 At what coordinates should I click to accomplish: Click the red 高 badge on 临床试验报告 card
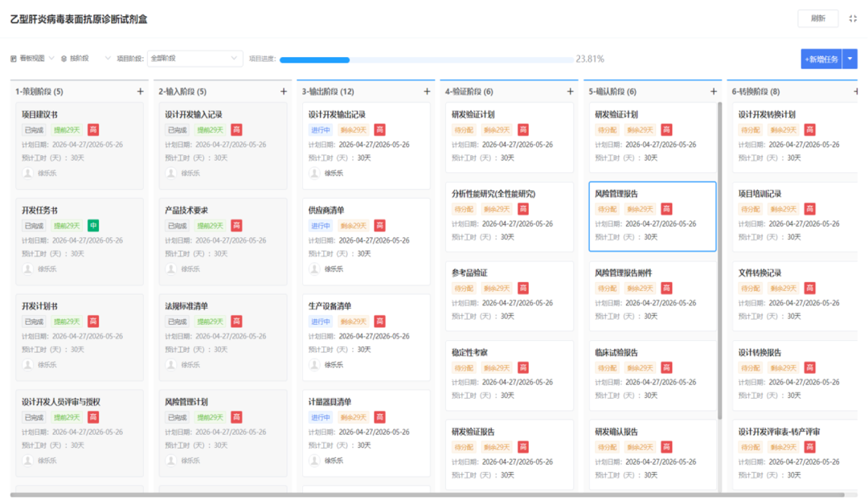666,368
